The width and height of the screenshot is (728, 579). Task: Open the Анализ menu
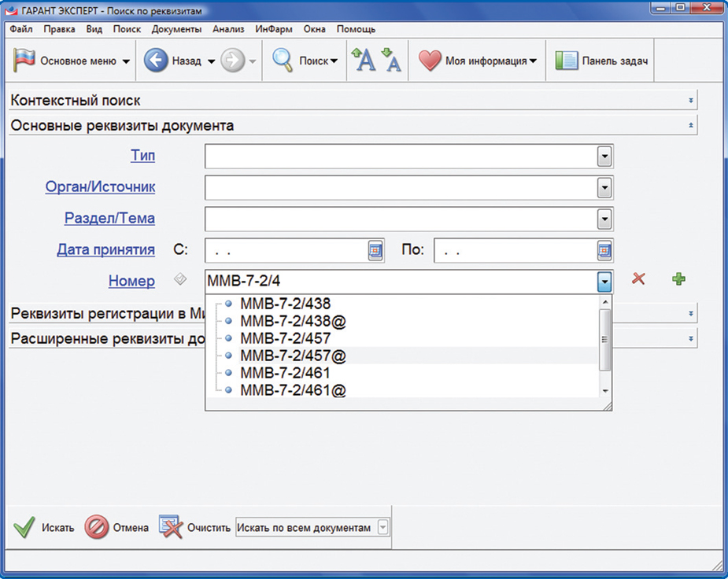pyautogui.click(x=229, y=29)
